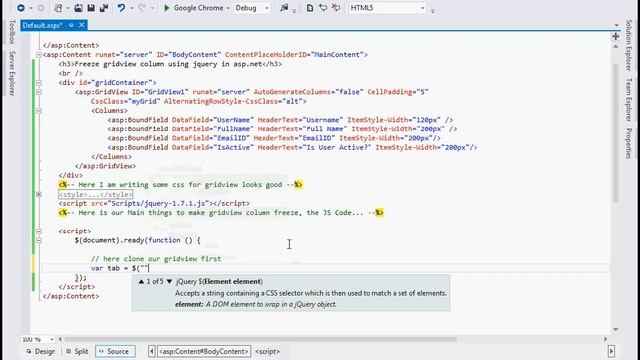This screenshot has height=360, width=640.
Task: Collapse the gridContainer div region
Action: click(x=38, y=83)
